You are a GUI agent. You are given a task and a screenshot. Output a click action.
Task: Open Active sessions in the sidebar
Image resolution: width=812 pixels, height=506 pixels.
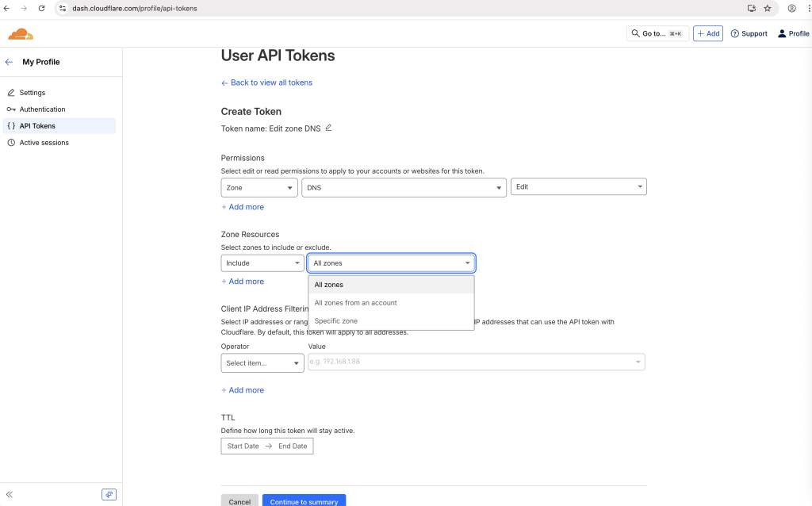(44, 143)
